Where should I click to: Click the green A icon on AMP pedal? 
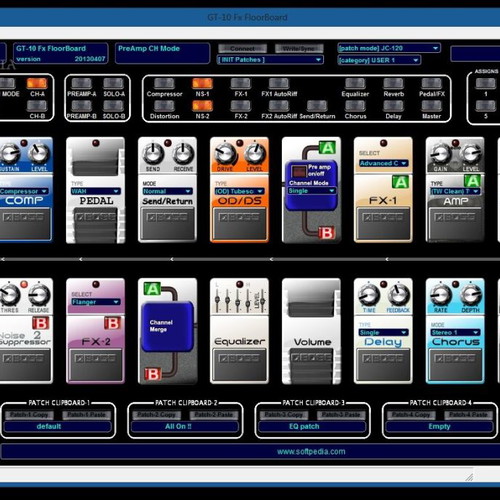472,182
